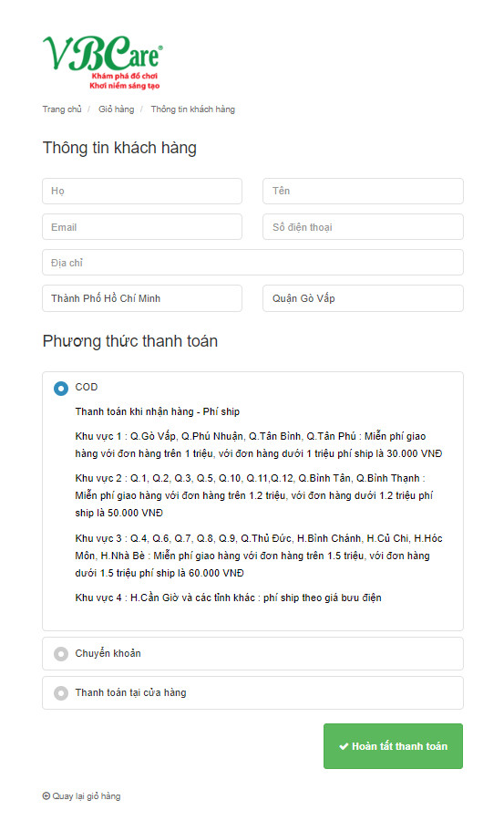Open the Thành Phố Hồ Chí Minh city dropdown

click(x=142, y=298)
